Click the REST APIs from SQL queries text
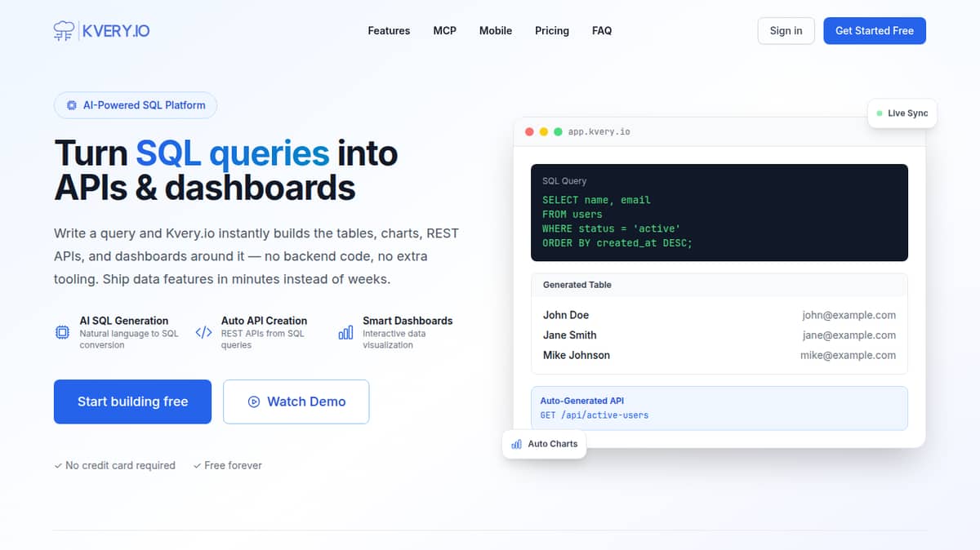Screen dimensions: 980x550 click(x=262, y=339)
